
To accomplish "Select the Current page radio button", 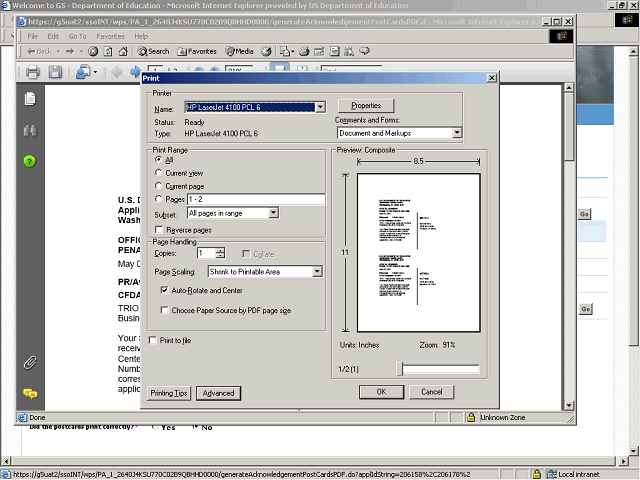I will [x=158, y=186].
